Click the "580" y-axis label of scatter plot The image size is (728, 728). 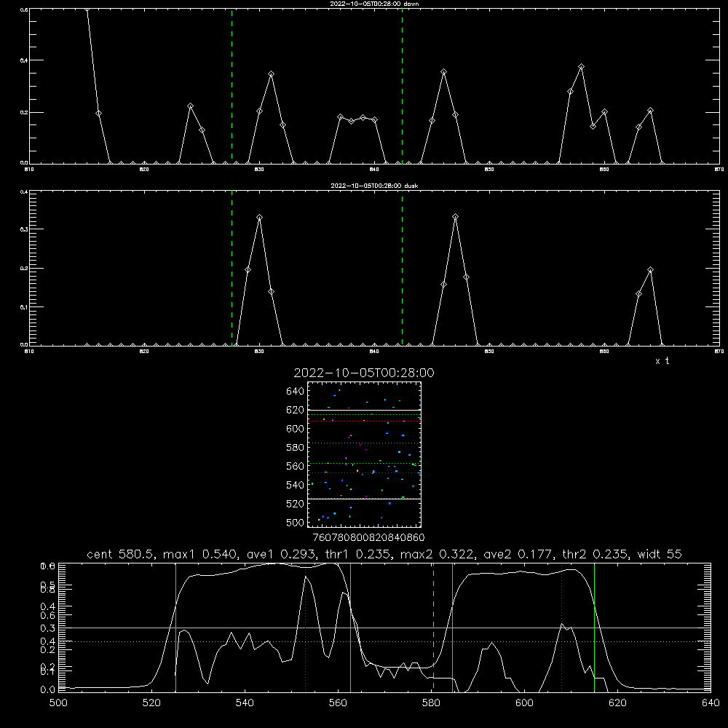pos(295,448)
